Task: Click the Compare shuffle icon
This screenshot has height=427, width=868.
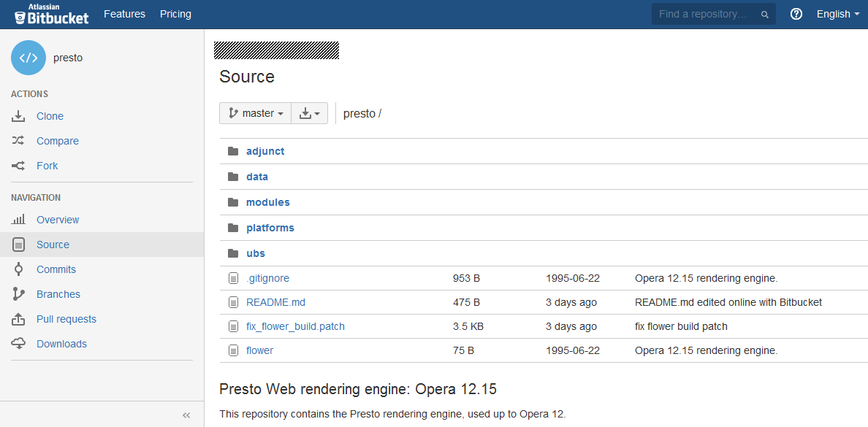Action: tap(18, 141)
